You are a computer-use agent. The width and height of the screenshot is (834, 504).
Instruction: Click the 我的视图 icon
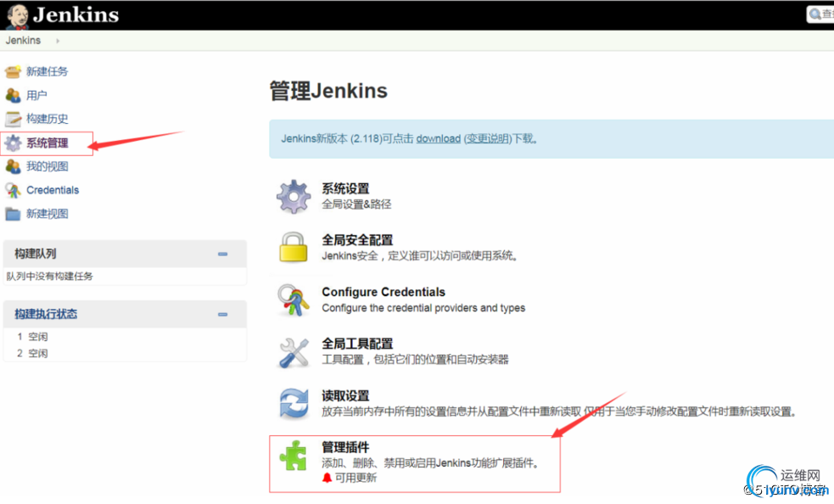click(14, 166)
